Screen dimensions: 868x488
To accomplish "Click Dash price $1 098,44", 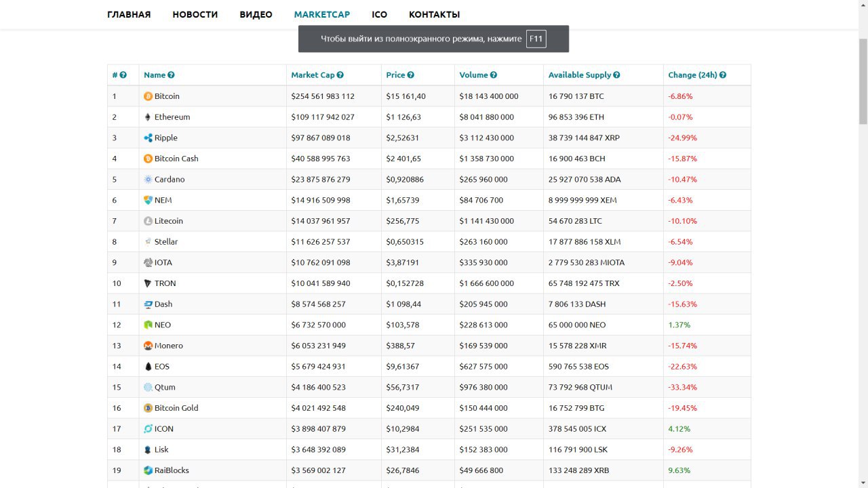I will click(x=403, y=304).
